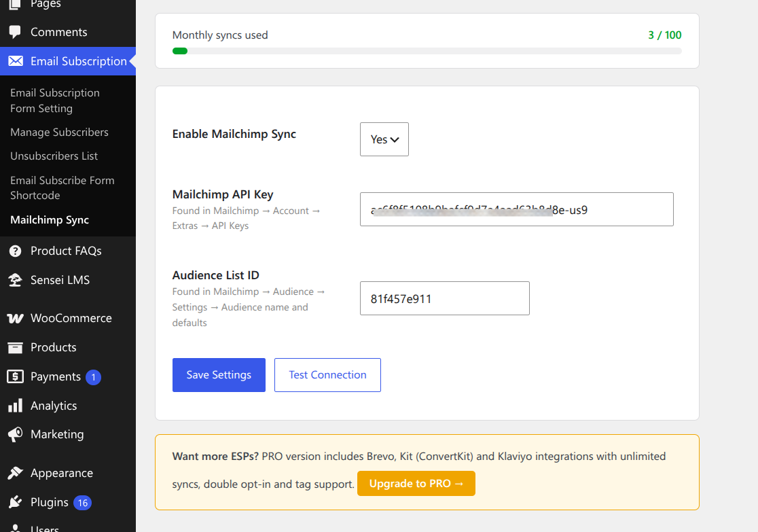The height and width of the screenshot is (532, 758).
Task: Go to Manage Subscribers submenu
Action: coord(60,132)
